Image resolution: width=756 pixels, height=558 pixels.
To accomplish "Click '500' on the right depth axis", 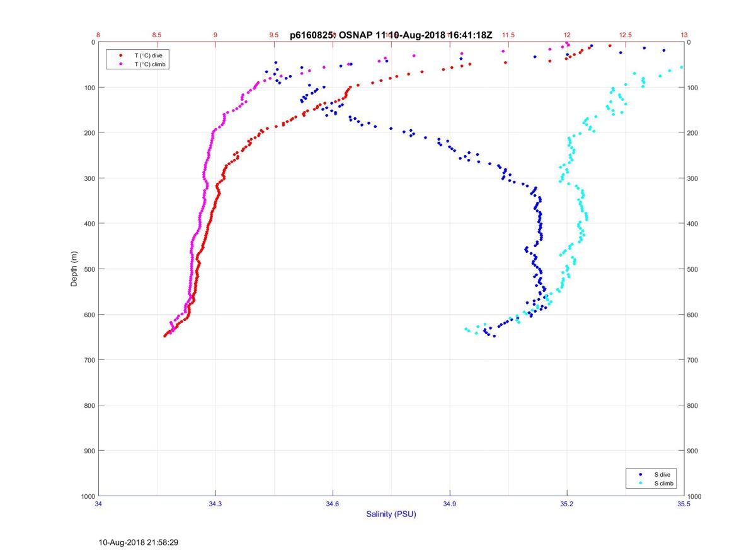I will [694, 269].
